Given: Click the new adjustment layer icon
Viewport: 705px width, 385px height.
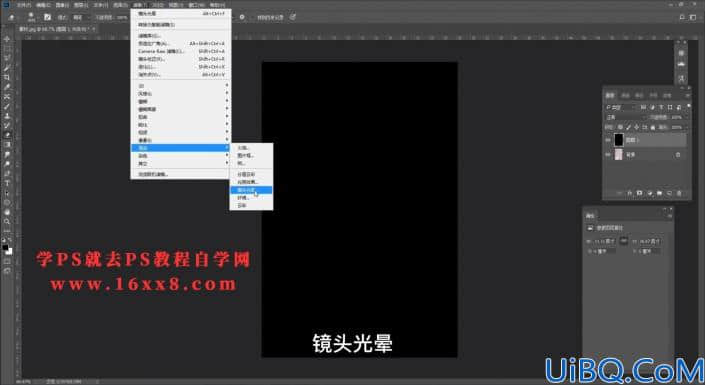Looking at the screenshot, I should pyautogui.click(x=649, y=193).
